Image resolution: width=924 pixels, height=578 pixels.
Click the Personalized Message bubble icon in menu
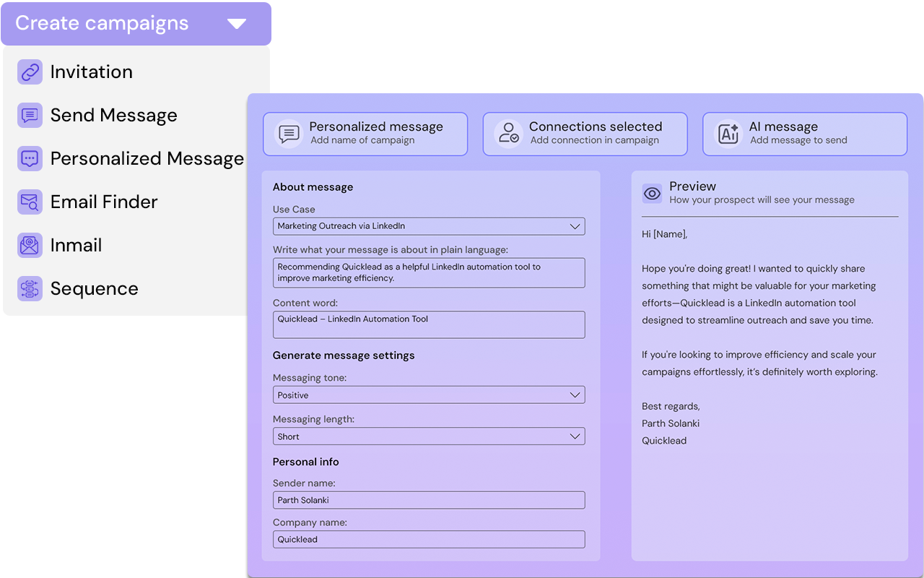pos(30,159)
